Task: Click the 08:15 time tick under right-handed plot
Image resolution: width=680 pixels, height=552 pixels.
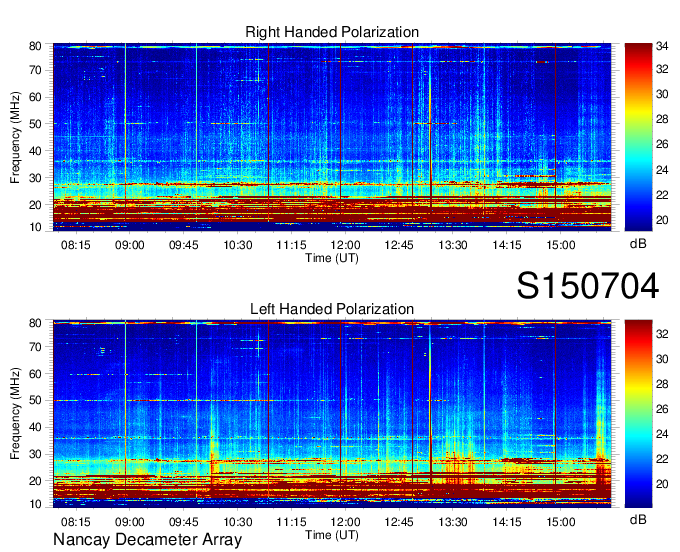Action: (75, 245)
